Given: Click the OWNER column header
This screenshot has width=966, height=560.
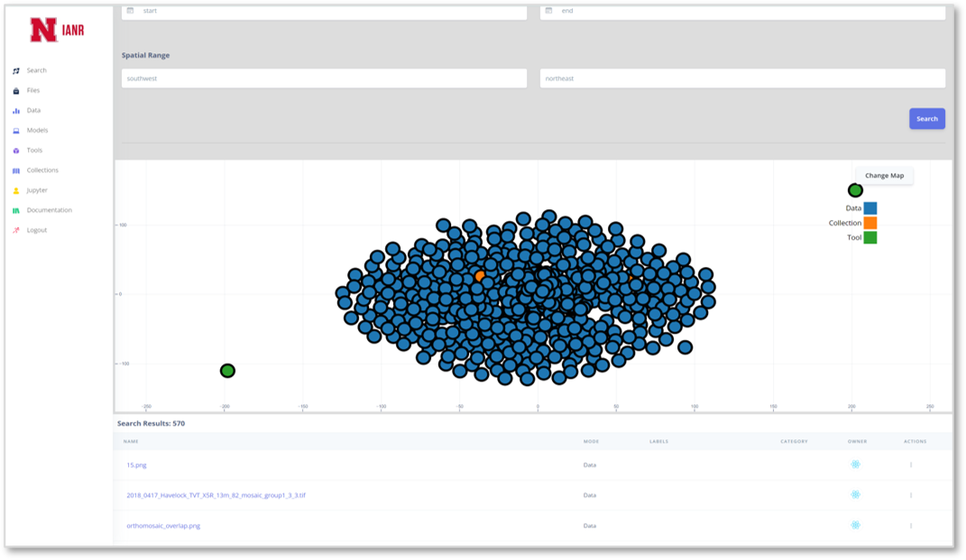Looking at the screenshot, I should point(857,442).
